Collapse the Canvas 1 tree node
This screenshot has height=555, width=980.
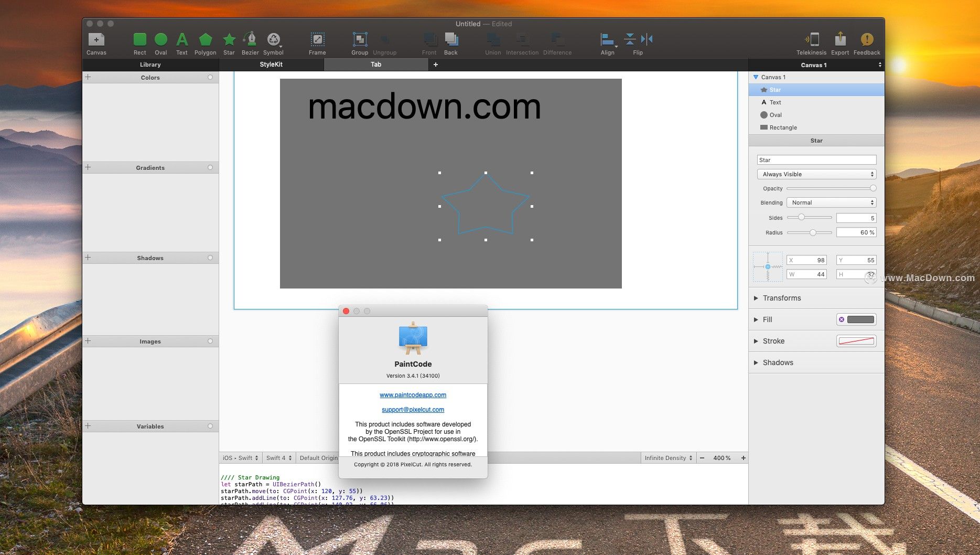[x=756, y=77]
